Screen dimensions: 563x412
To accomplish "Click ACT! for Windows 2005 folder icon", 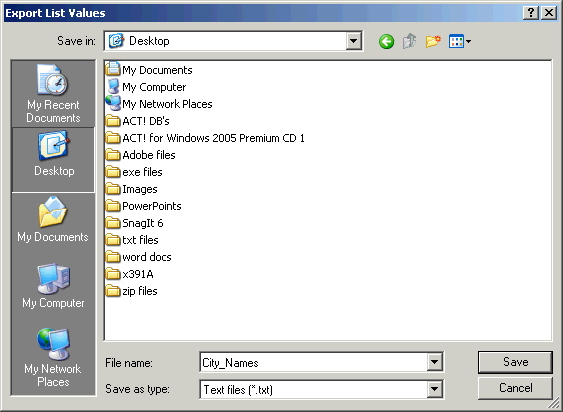I will click(x=113, y=138).
